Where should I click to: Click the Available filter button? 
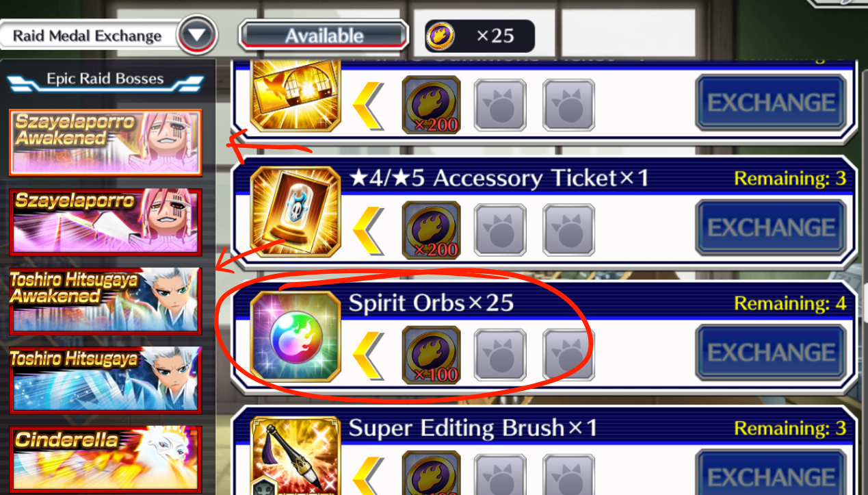[324, 36]
